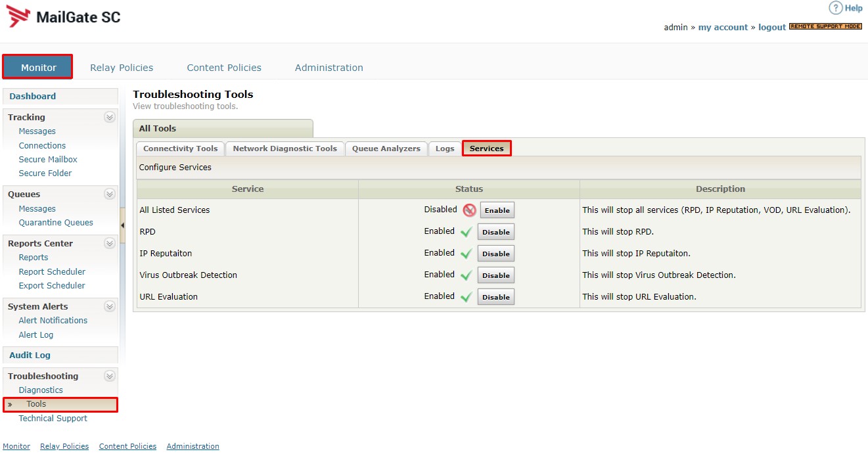Enable All Listed Services

tap(497, 210)
